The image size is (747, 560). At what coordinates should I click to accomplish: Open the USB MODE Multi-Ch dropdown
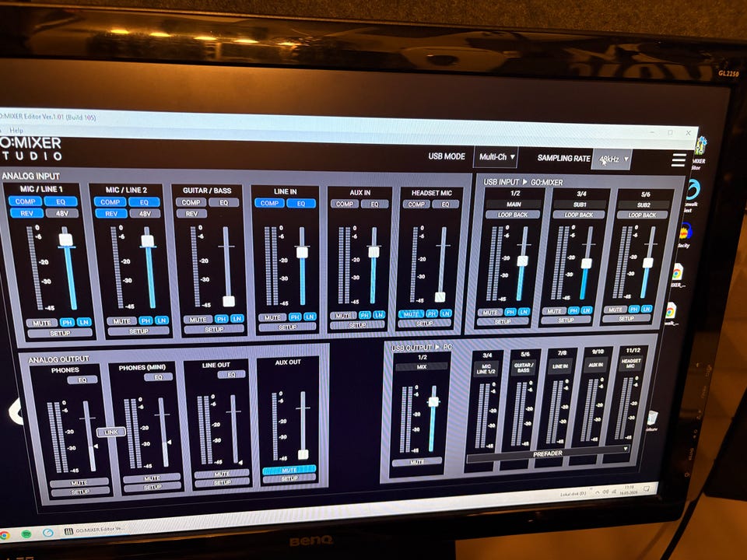[x=496, y=156]
